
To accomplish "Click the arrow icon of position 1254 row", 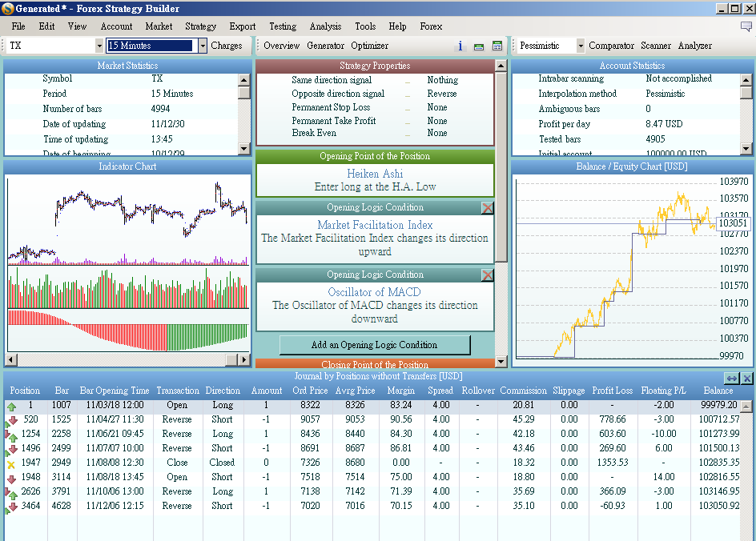I will [11, 435].
